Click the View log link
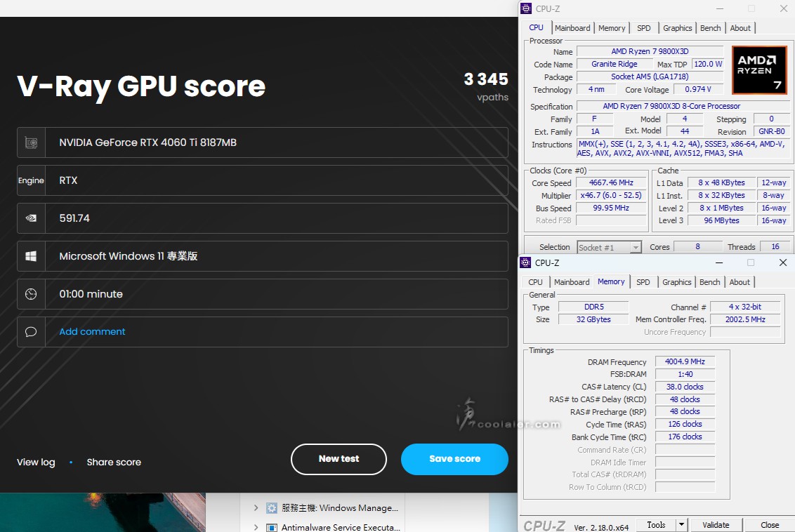 point(36,462)
